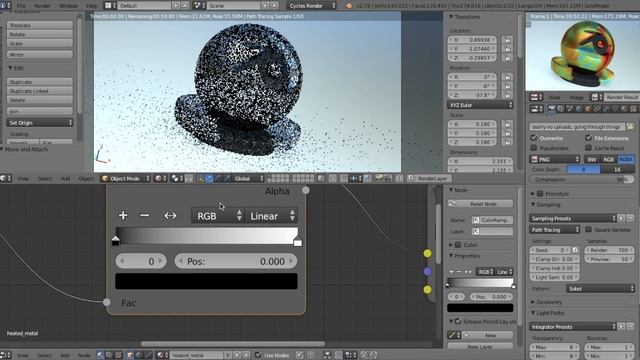The image size is (640, 360).
Task: Enable the Freestyle checkbox
Action: (x=540, y=193)
